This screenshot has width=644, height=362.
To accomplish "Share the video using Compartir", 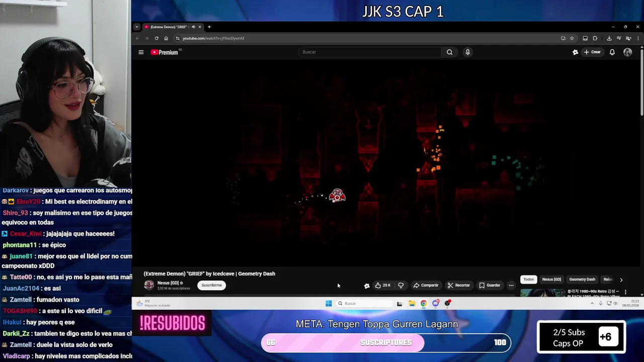I will 426,285.
